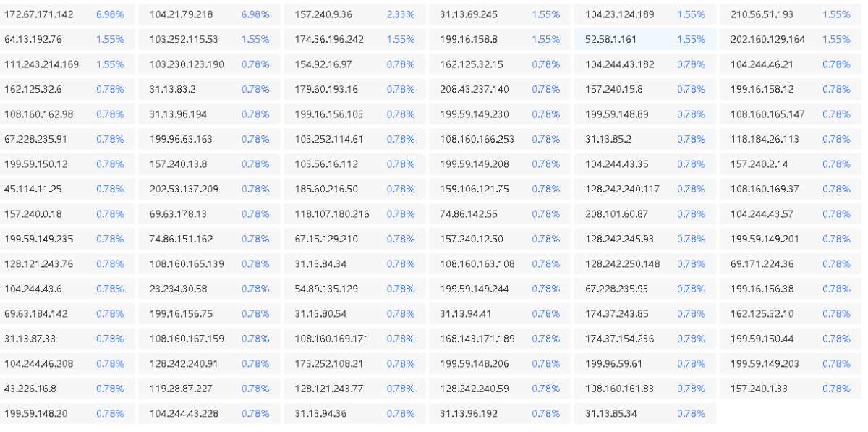Click the 0.78% link beside 43.226.16.8
Image resolution: width=868 pixels, height=432 pixels.
point(110,389)
